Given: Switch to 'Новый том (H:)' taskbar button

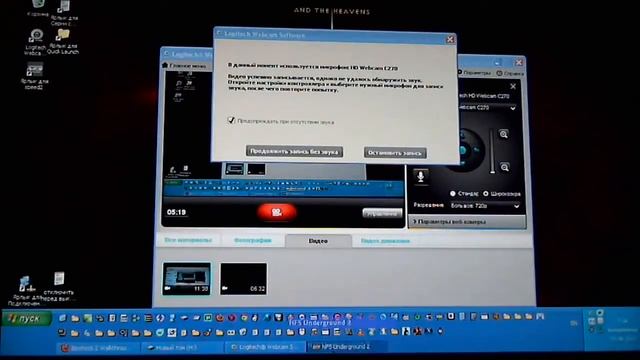Looking at the screenshot, I should click(182, 347).
